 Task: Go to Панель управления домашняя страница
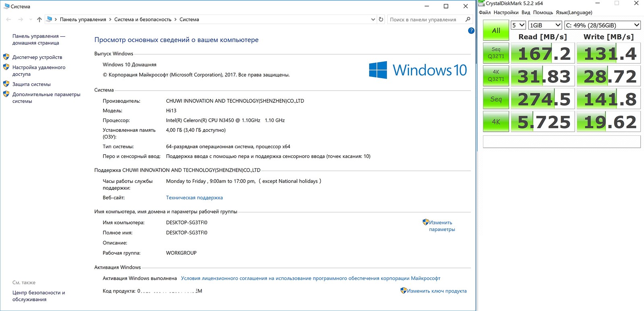(39, 39)
